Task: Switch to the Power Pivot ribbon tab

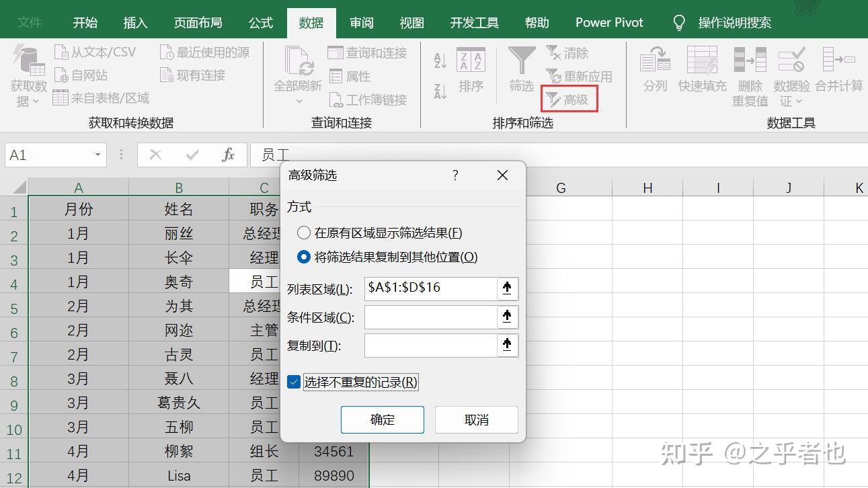Action: point(608,22)
